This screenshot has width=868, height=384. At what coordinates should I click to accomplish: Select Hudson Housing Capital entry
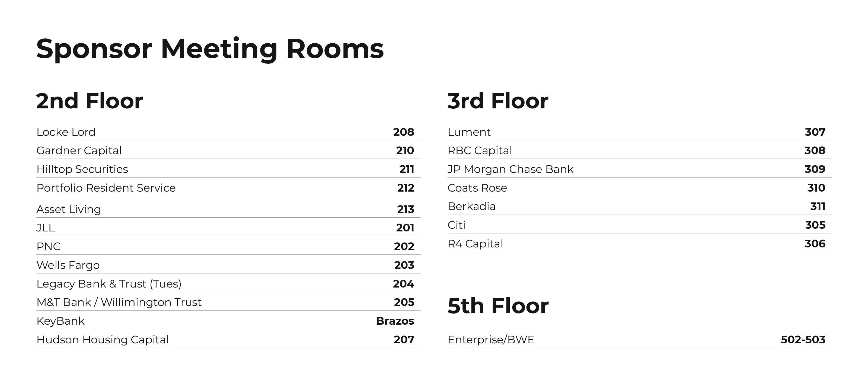[x=103, y=340]
